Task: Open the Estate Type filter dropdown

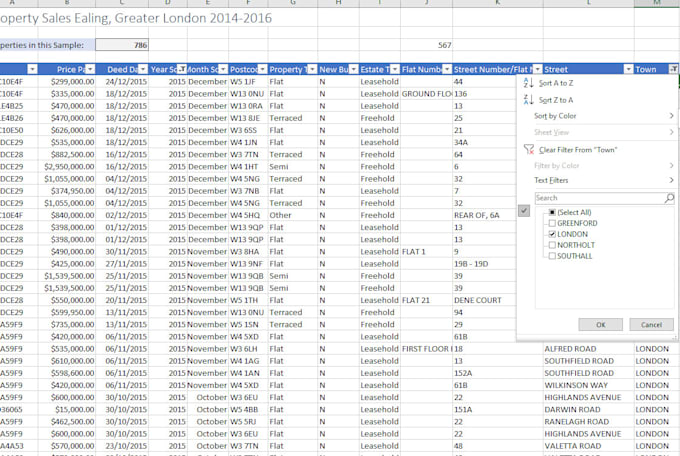Action: (395, 69)
